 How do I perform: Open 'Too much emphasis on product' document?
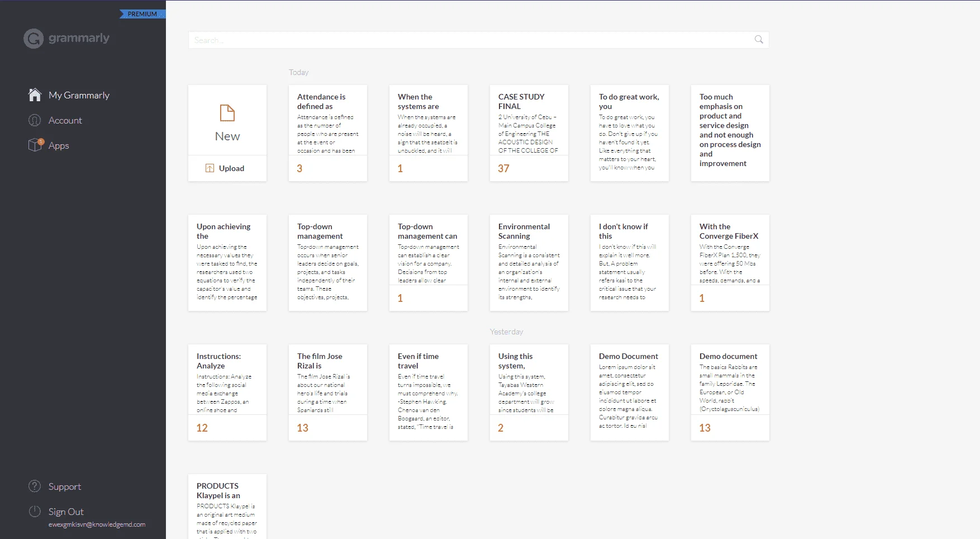[x=730, y=133]
